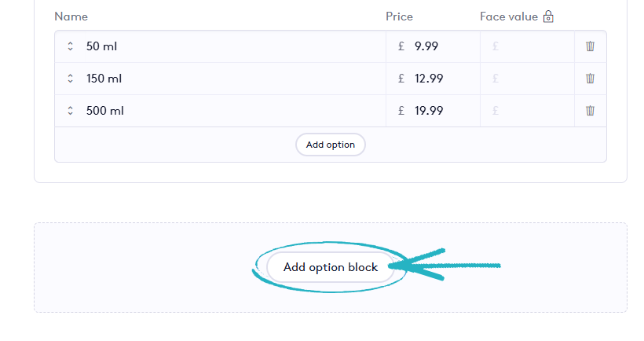Click the 12.99 price field
This screenshot has width=644, height=341.
tap(440, 79)
